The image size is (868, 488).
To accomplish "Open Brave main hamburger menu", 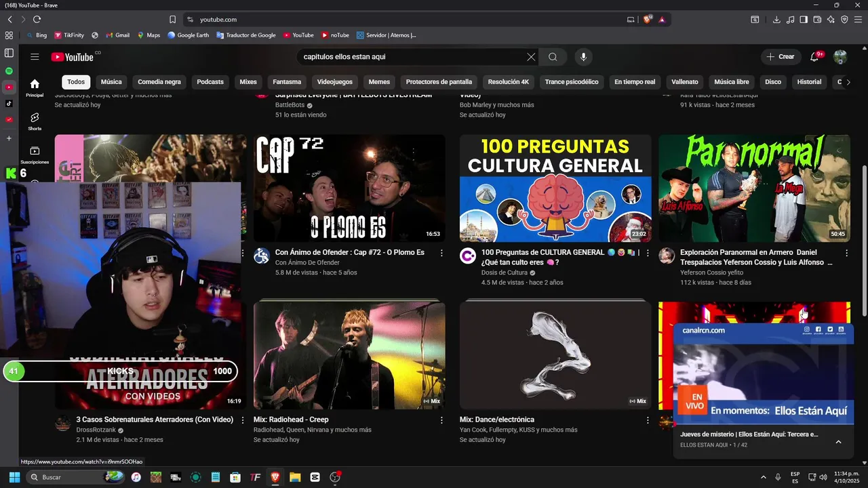I will [x=858, y=20].
